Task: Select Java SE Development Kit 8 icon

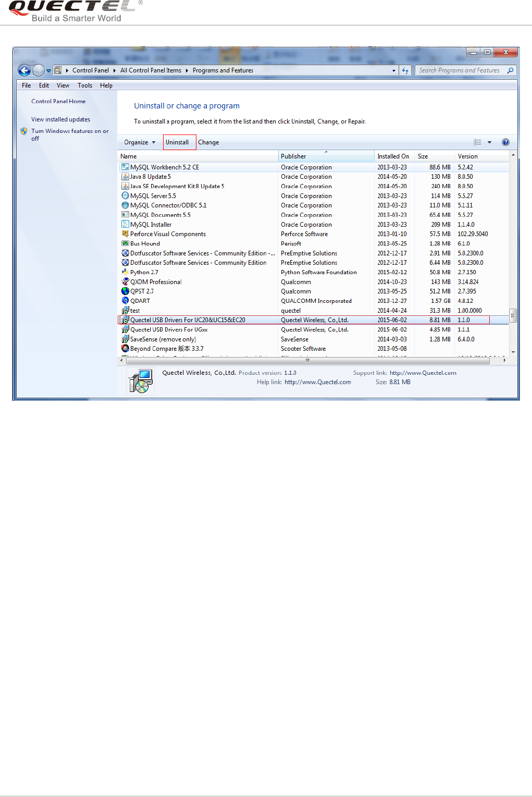Action: (125, 186)
